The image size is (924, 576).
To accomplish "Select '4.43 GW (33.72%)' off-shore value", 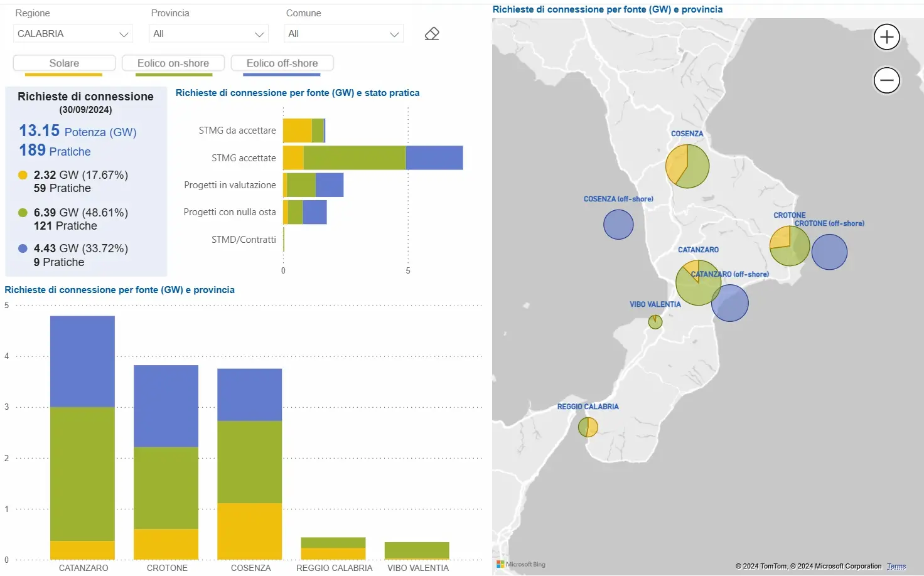I will coord(81,248).
